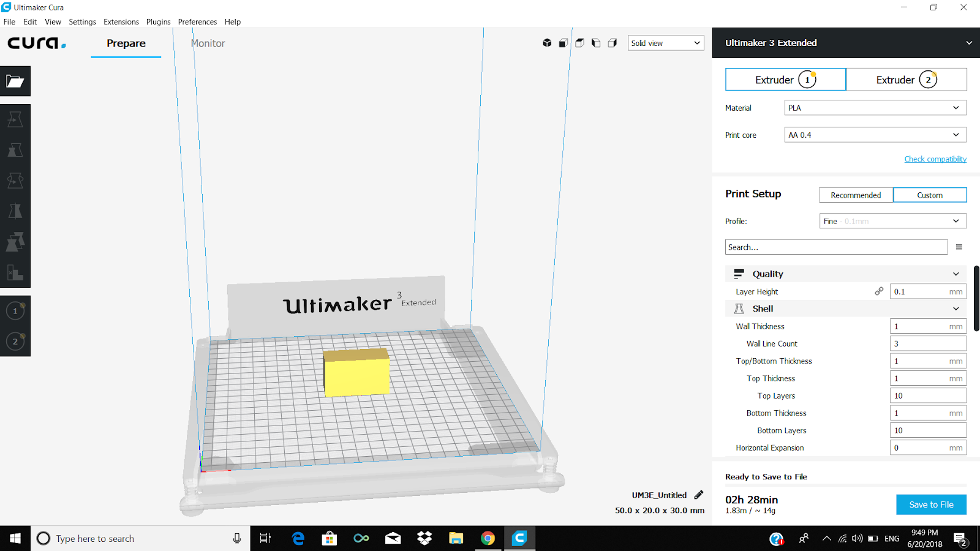Click the Cura logo
Image resolution: width=980 pixels, height=551 pixels.
pos(37,43)
